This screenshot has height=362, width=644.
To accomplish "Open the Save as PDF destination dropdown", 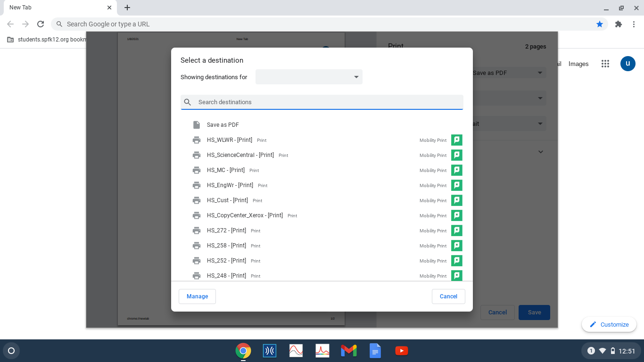I will click(508, 73).
